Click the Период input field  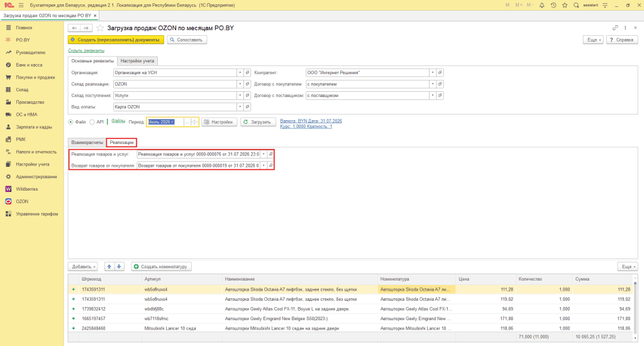165,122
